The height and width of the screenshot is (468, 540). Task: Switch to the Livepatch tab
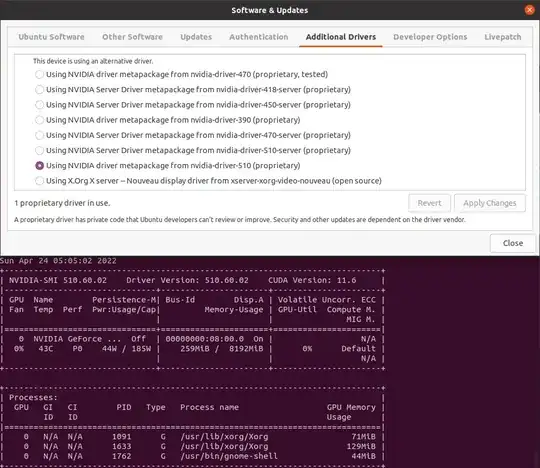[502, 37]
